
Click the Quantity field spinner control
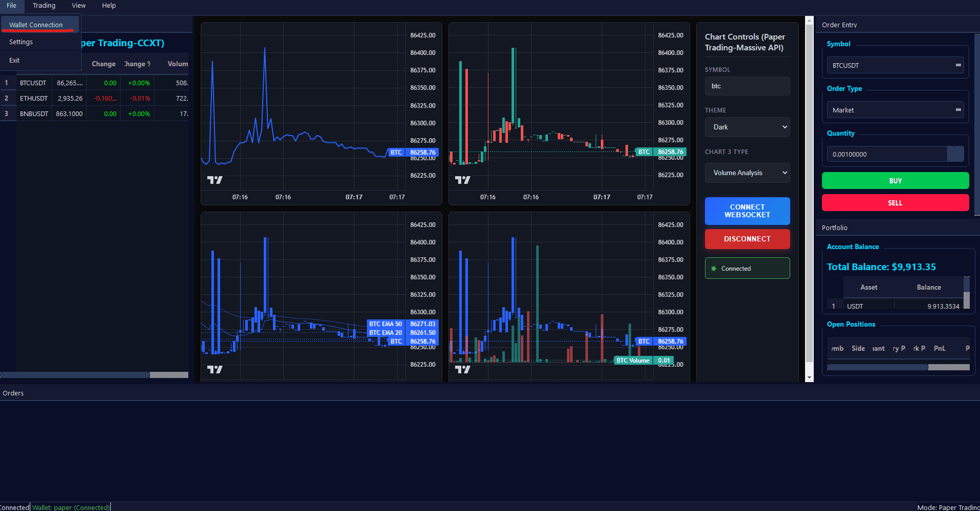[955, 154]
